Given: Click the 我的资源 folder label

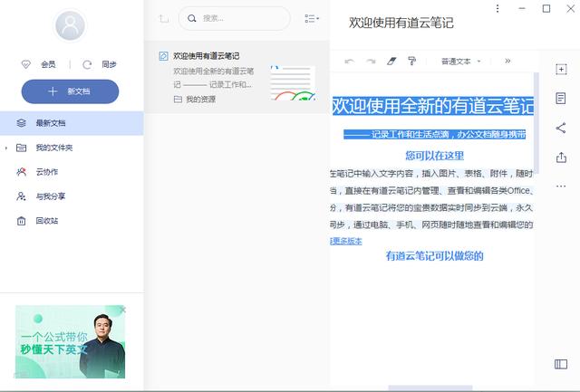Looking at the screenshot, I should [200, 100].
